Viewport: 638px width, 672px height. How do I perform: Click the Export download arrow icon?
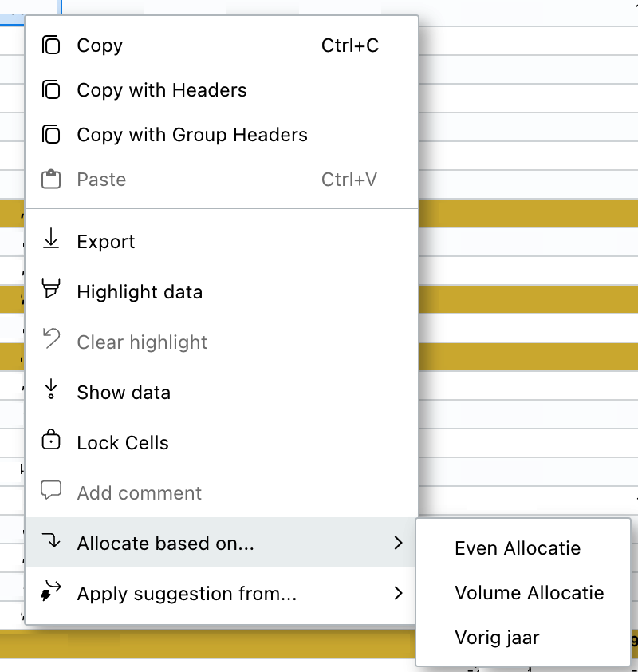(x=51, y=239)
